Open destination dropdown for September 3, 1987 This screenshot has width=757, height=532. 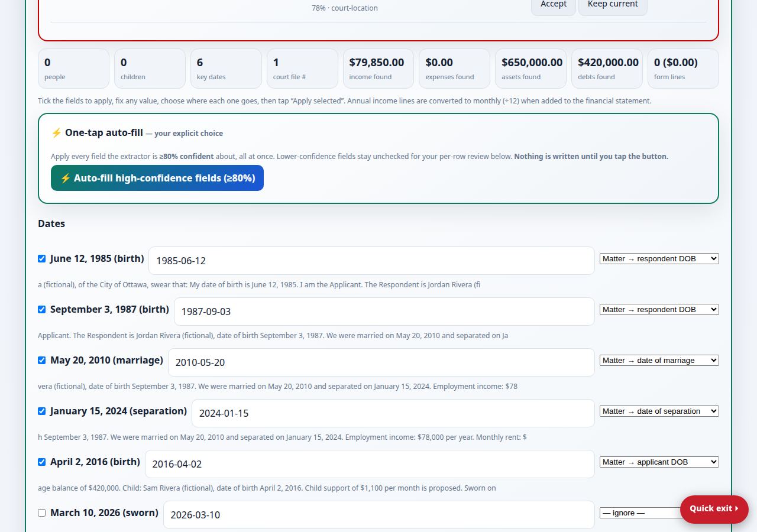click(x=659, y=309)
